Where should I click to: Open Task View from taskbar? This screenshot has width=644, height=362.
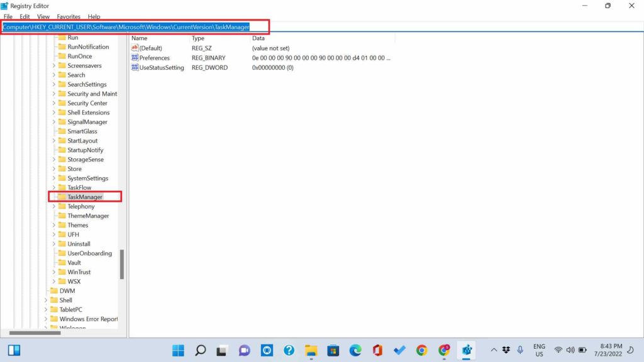222,350
